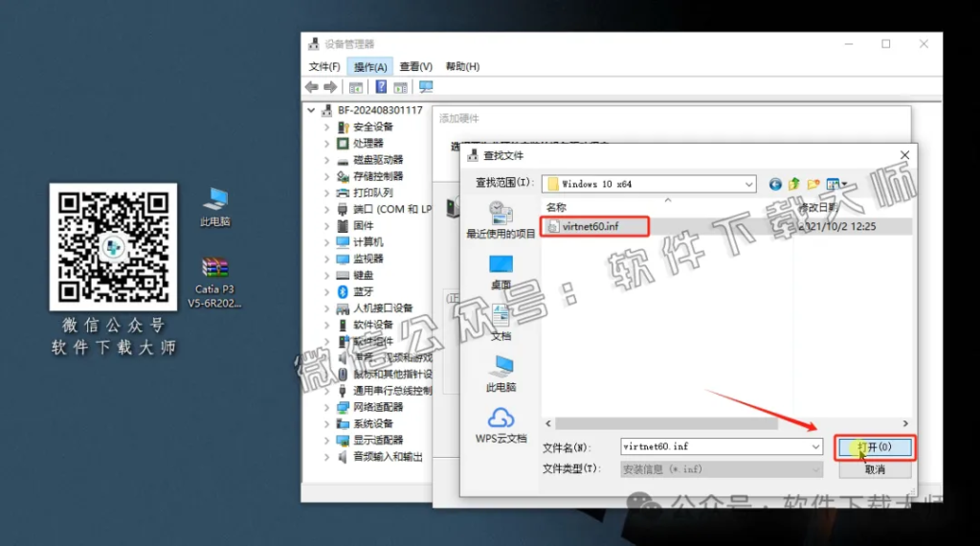Open the 文件(F) menu

pos(324,66)
